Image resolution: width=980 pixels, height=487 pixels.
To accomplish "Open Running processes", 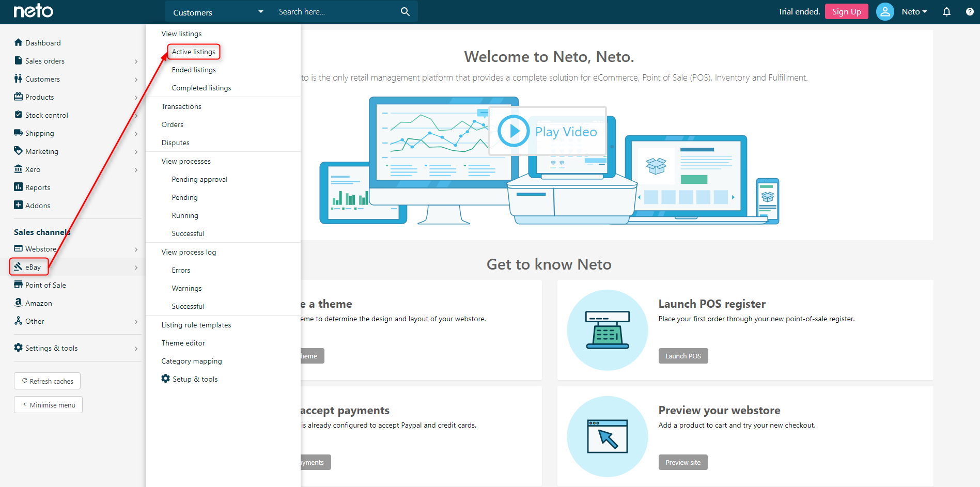I will [x=185, y=215].
